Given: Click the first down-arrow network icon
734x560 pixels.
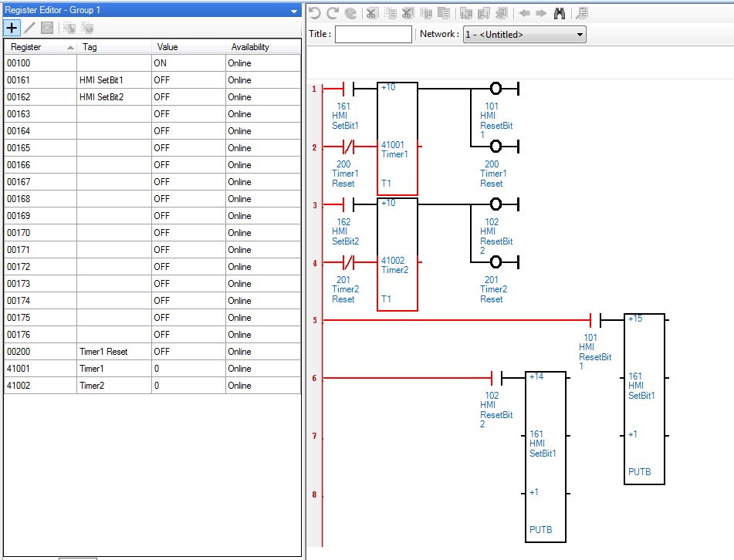Looking at the screenshot, I should point(465,13).
